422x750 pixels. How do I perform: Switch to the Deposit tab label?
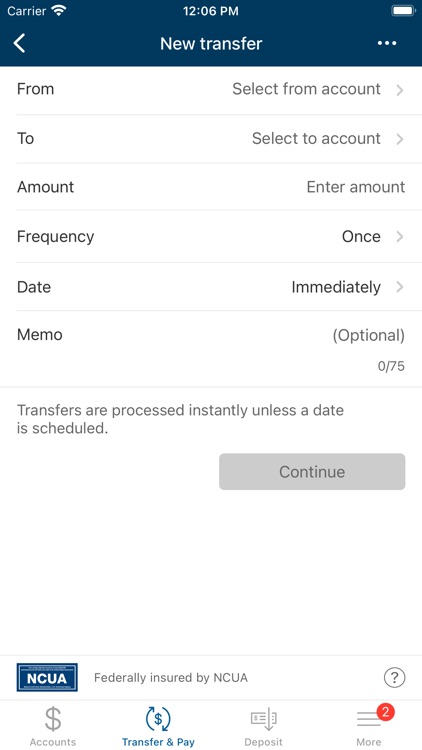(263, 742)
